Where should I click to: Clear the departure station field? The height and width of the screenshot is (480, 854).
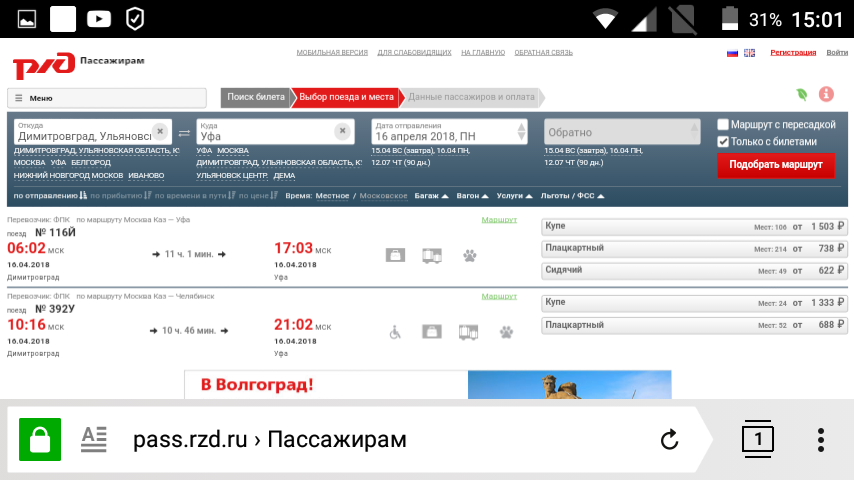tap(160, 131)
